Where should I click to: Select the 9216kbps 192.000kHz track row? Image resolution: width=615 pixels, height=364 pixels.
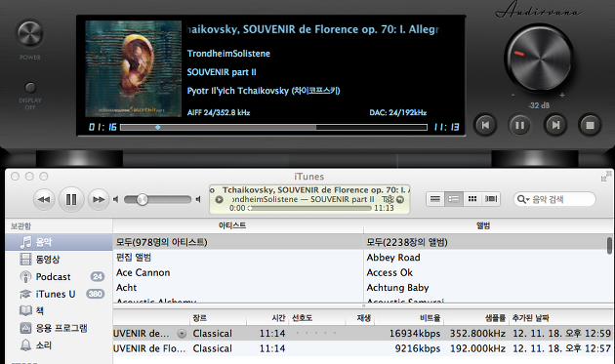coord(363,348)
